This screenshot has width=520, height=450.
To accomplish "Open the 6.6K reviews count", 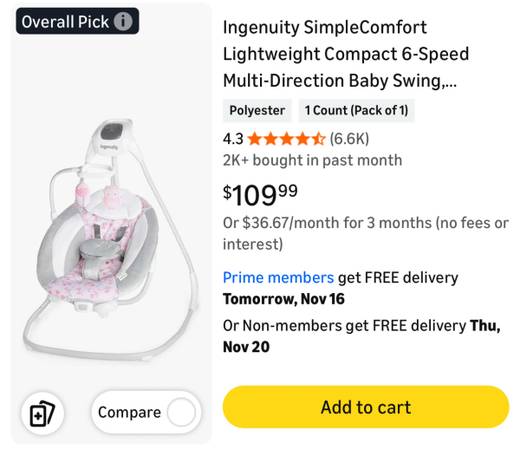I will click(x=349, y=139).
